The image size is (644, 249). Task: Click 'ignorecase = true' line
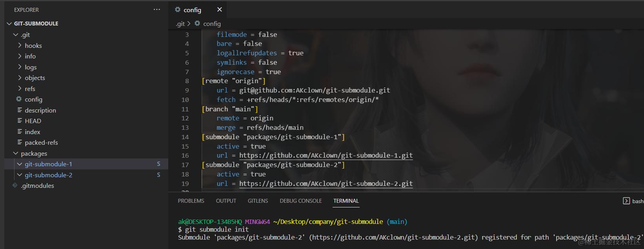click(x=249, y=72)
